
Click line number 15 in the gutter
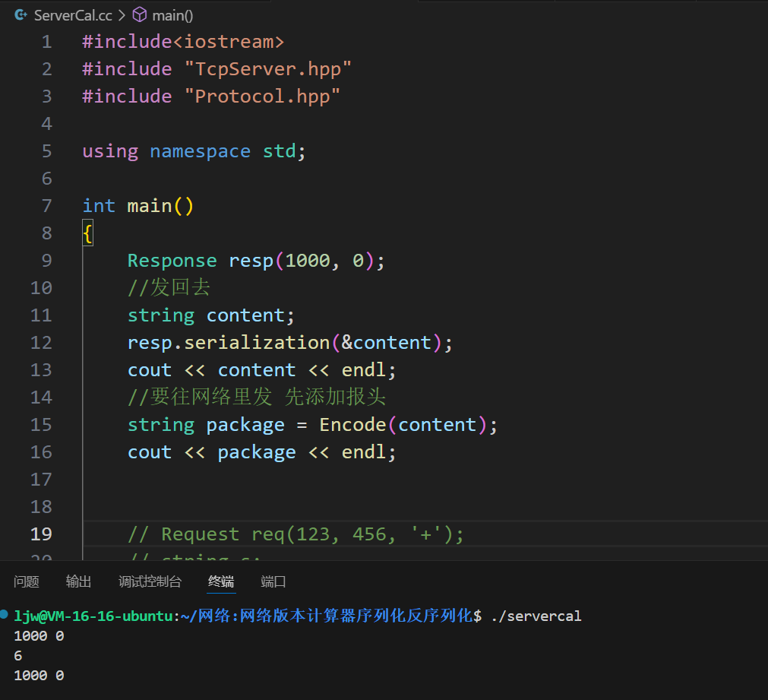click(x=41, y=425)
